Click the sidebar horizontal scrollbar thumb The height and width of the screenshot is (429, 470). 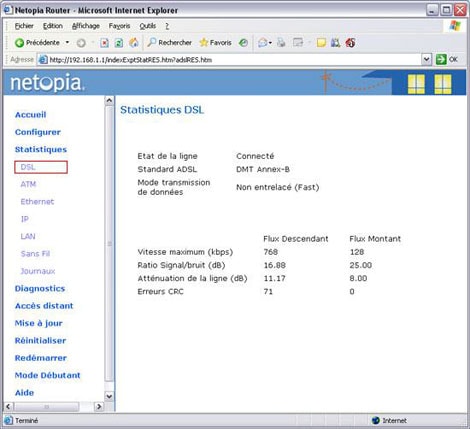[47, 407]
